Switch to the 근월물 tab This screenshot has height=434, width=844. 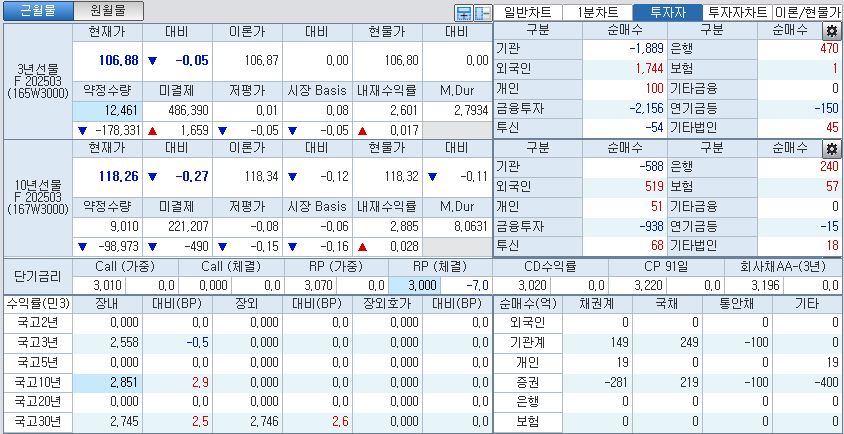[38, 11]
